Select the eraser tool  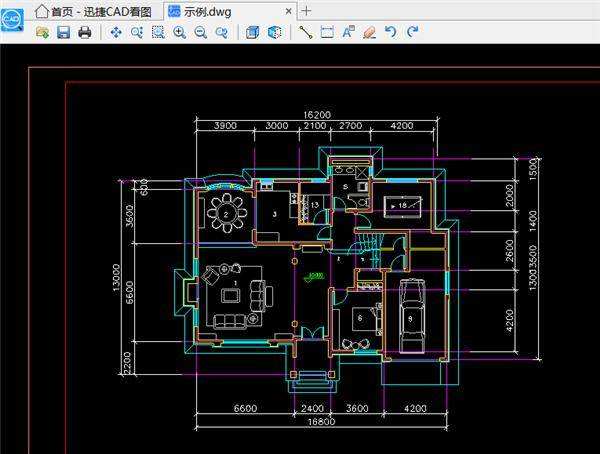tap(369, 32)
